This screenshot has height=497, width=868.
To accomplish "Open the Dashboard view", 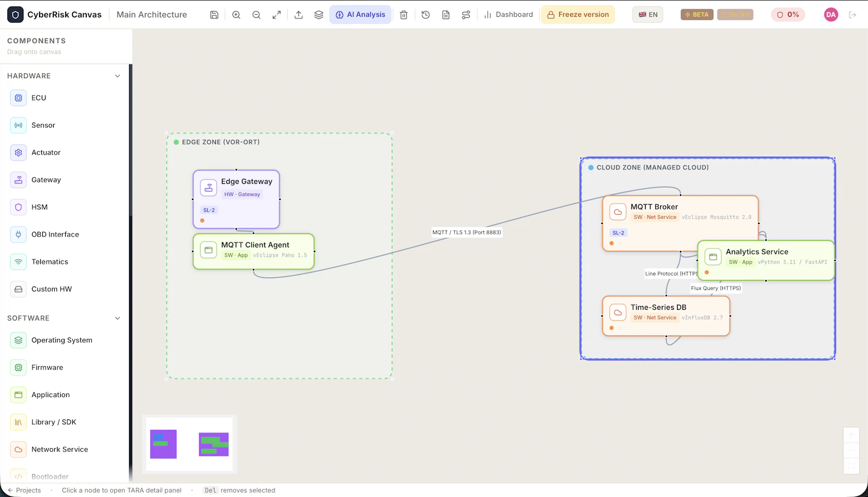I will tap(508, 15).
